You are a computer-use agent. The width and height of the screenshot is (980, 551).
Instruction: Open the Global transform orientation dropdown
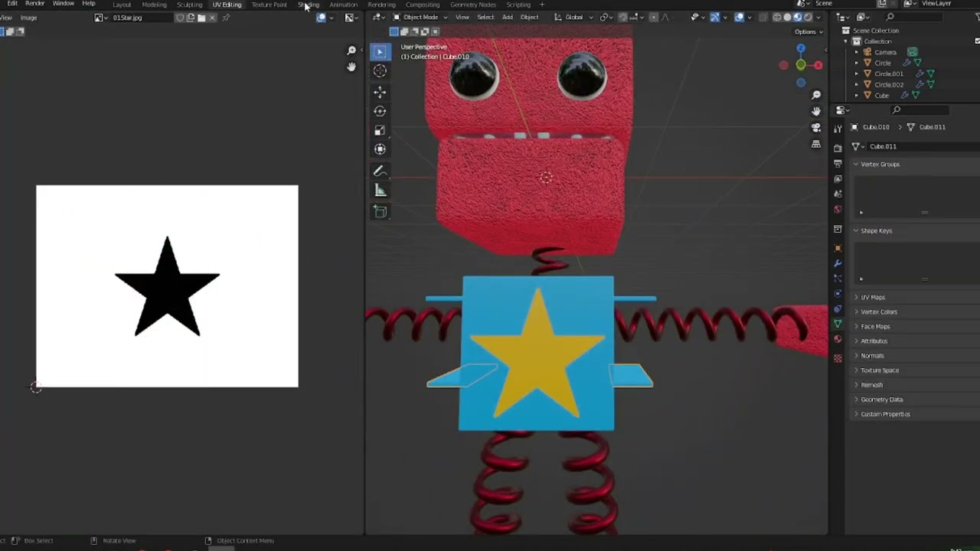pyautogui.click(x=574, y=17)
